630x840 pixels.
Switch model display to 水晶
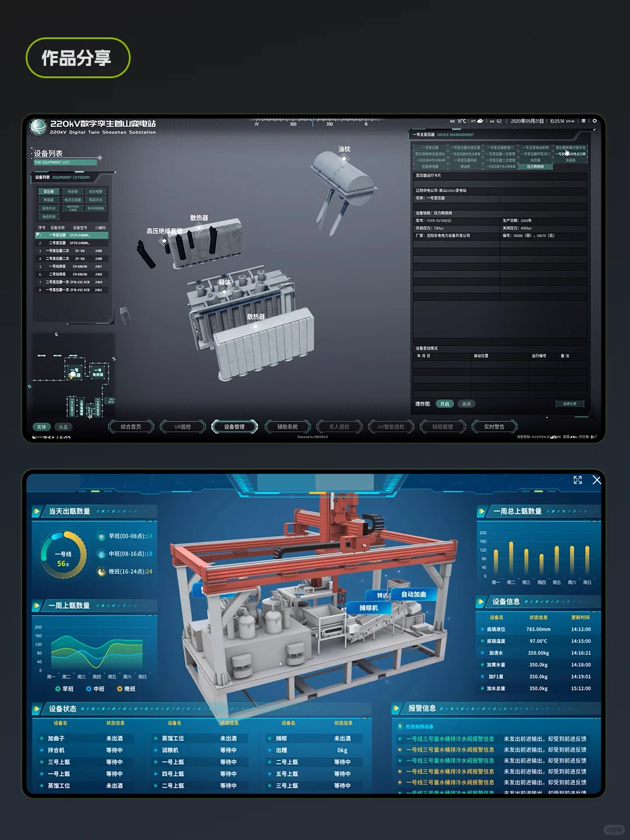pyautogui.click(x=63, y=427)
